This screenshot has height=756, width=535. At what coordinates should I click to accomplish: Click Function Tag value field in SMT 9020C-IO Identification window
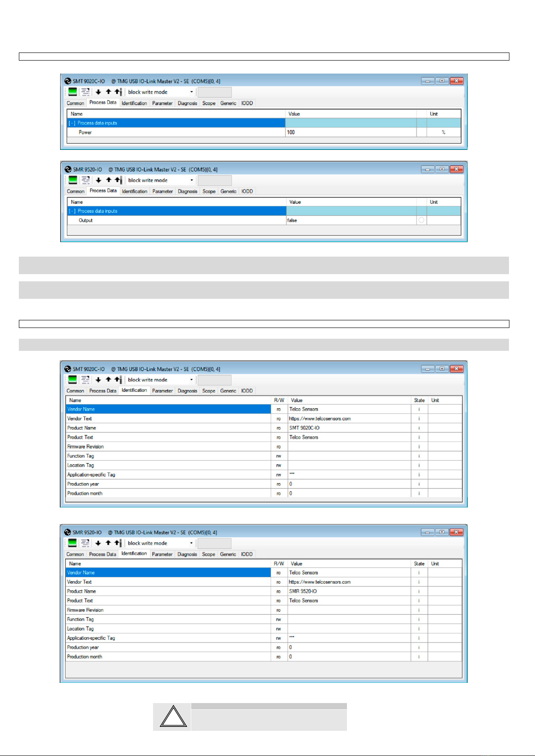349,456
